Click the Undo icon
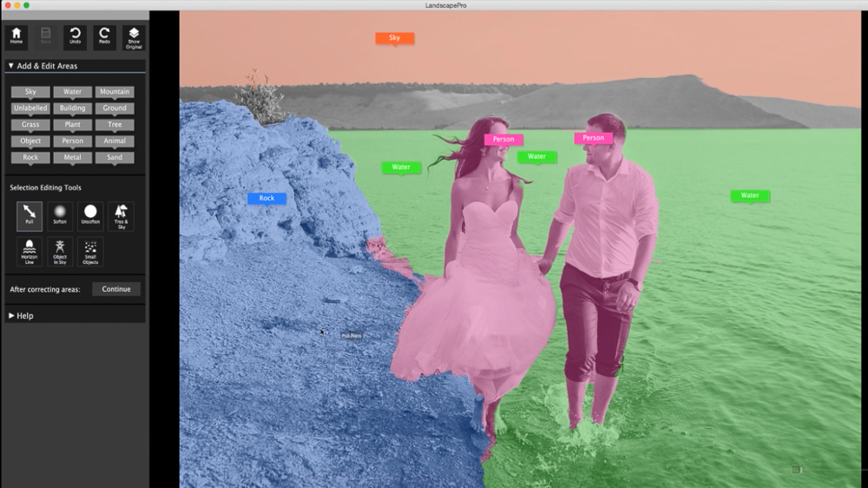 coord(75,36)
